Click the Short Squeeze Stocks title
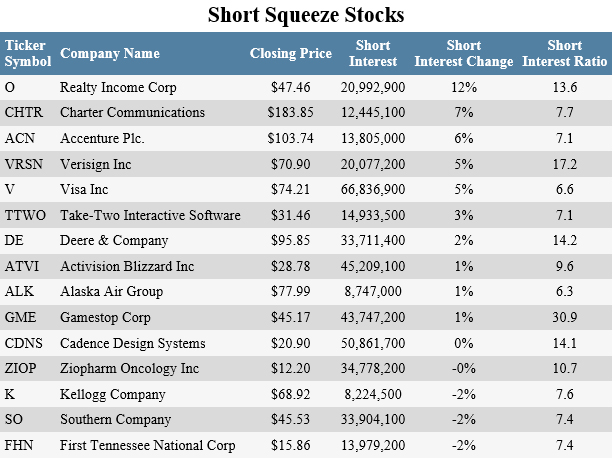The image size is (613, 459). click(x=306, y=16)
